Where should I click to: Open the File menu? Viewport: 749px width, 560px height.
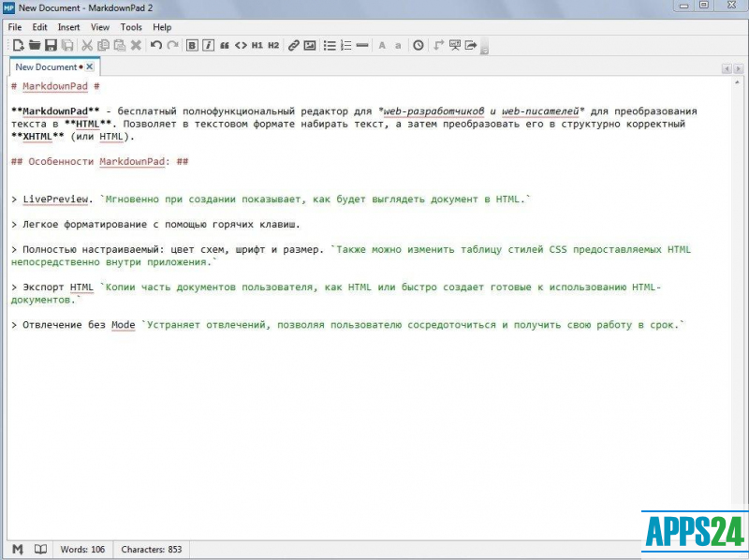[15, 27]
